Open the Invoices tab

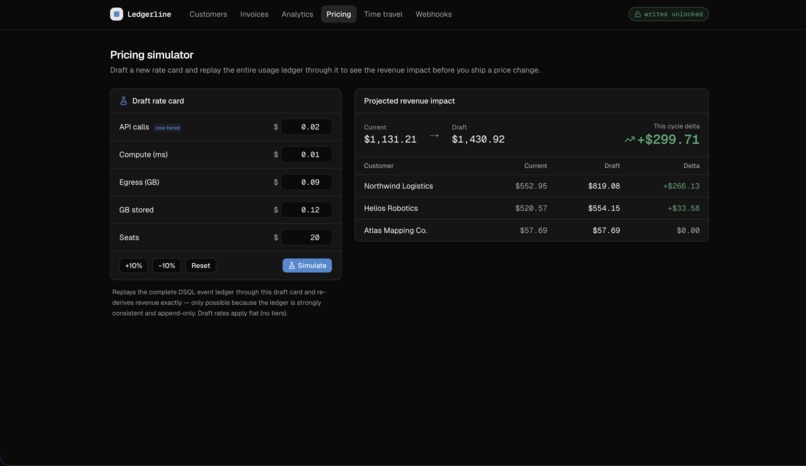point(254,14)
